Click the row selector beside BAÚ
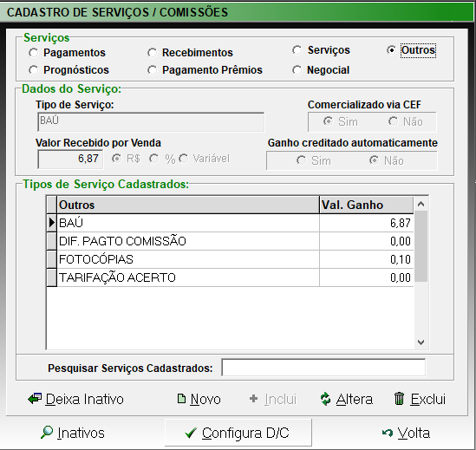The width and height of the screenshot is (476, 450). coord(52,223)
